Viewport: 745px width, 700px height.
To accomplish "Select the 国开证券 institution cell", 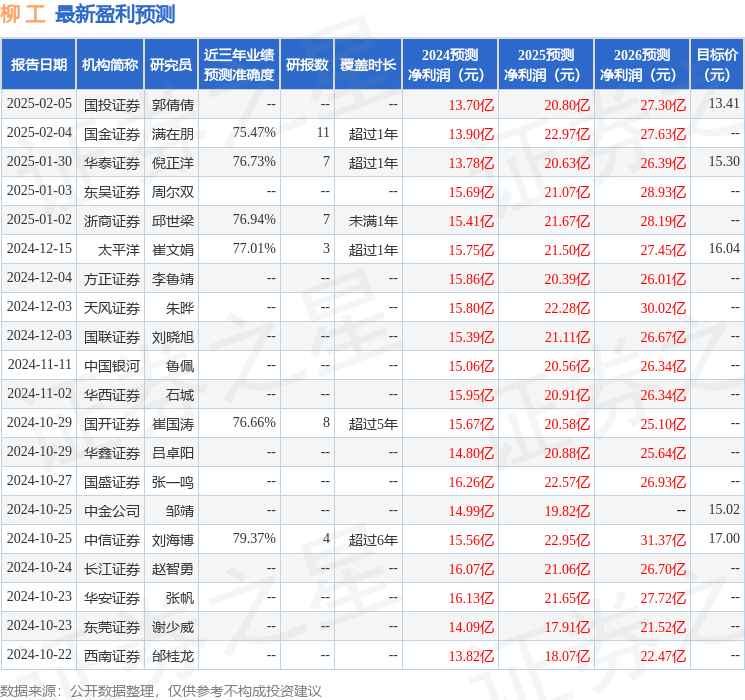I will [x=112, y=424].
